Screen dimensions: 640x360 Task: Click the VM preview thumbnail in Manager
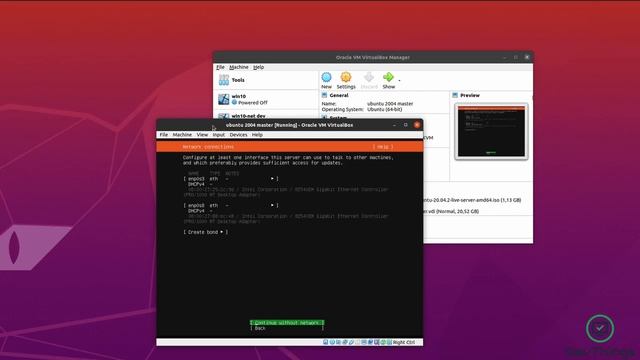[x=491, y=131]
